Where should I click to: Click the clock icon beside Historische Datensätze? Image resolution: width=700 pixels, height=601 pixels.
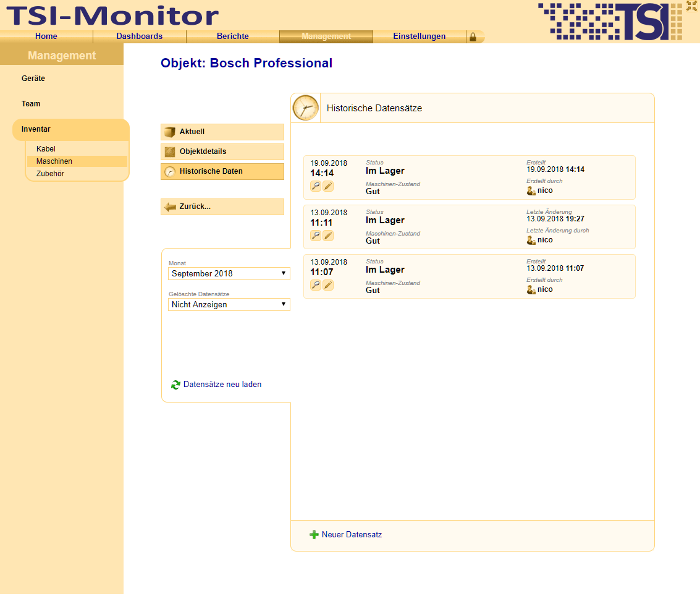point(305,108)
